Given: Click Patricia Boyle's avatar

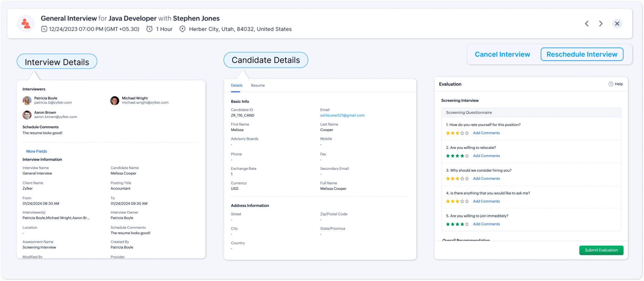Looking at the screenshot, I should (x=27, y=101).
